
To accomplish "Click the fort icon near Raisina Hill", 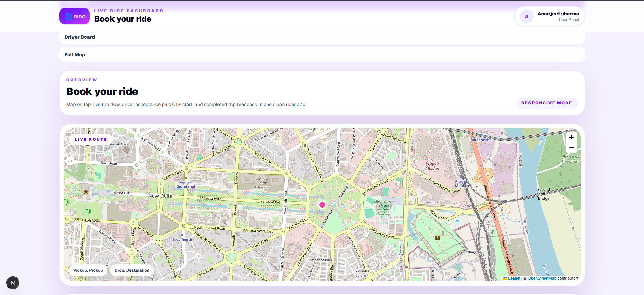I will tap(86, 192).
